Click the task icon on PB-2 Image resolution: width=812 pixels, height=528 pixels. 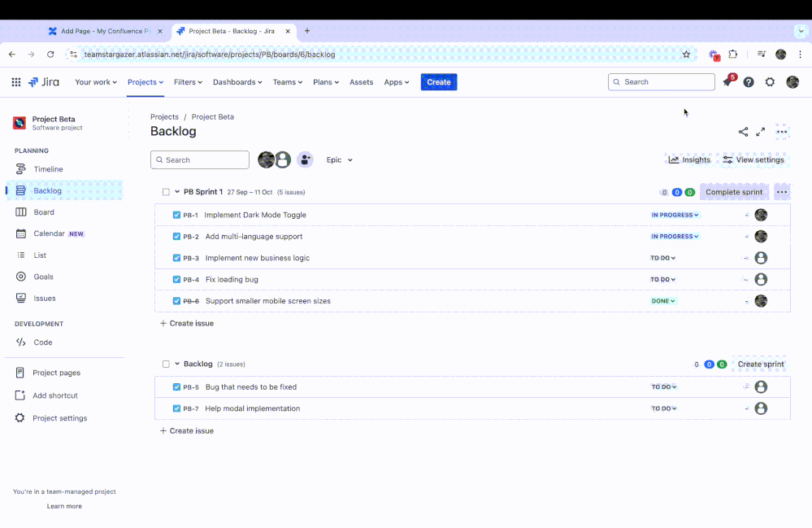click(x=176, y=236)
